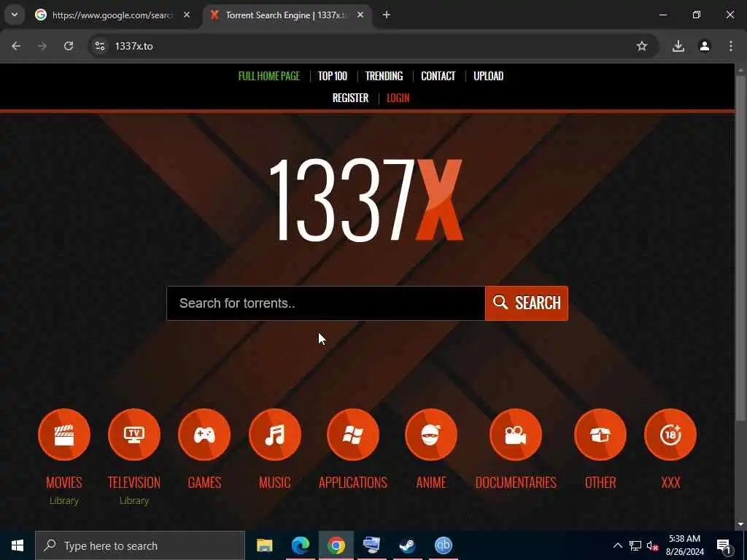Open the Chrome profile icon
The image size is (747, 560).
[705, 46]
